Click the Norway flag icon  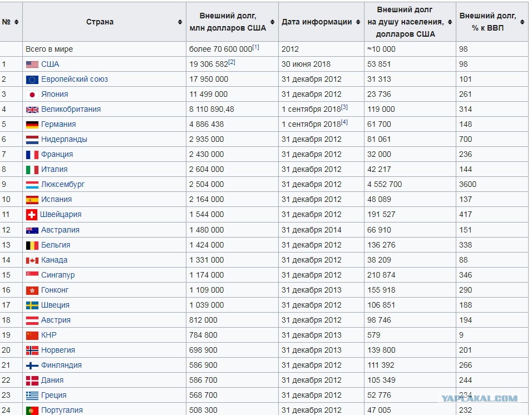[x=32, y=350]
